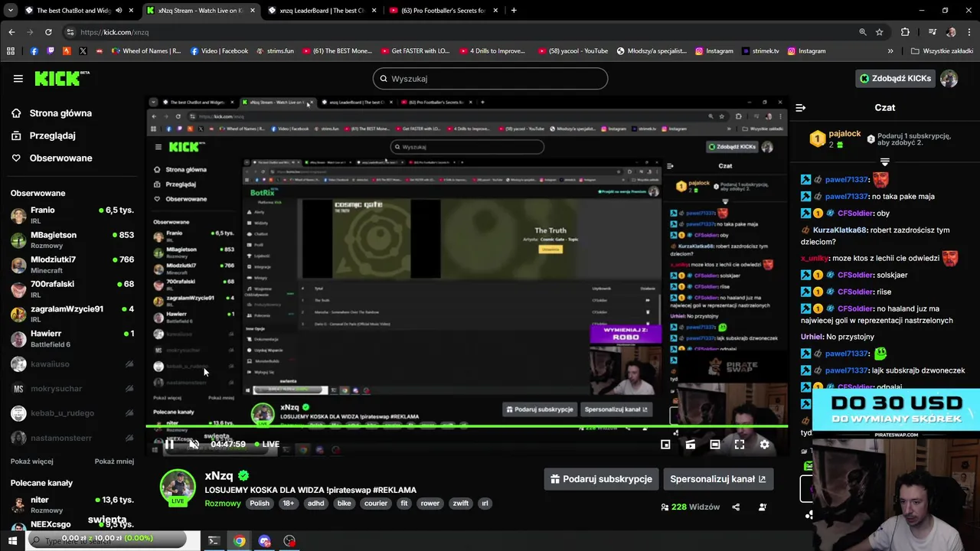Open the Hawierr Battlefield 6 channel
This screenshot has width=980, height=551.
click(73, 338)
